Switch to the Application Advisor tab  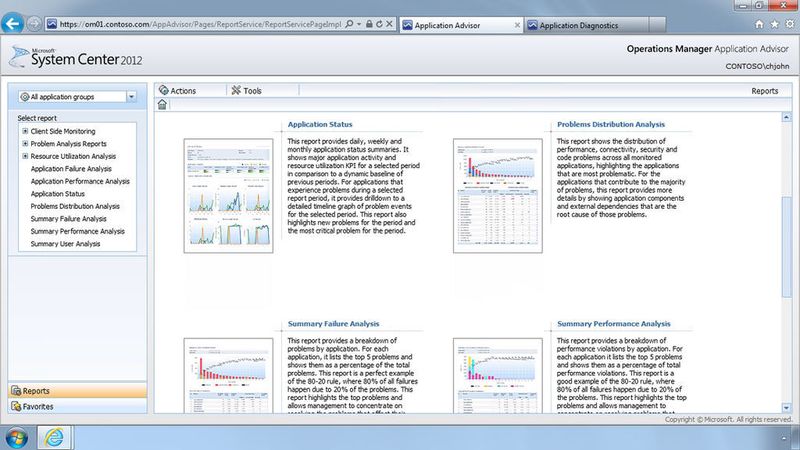(461, 25)
